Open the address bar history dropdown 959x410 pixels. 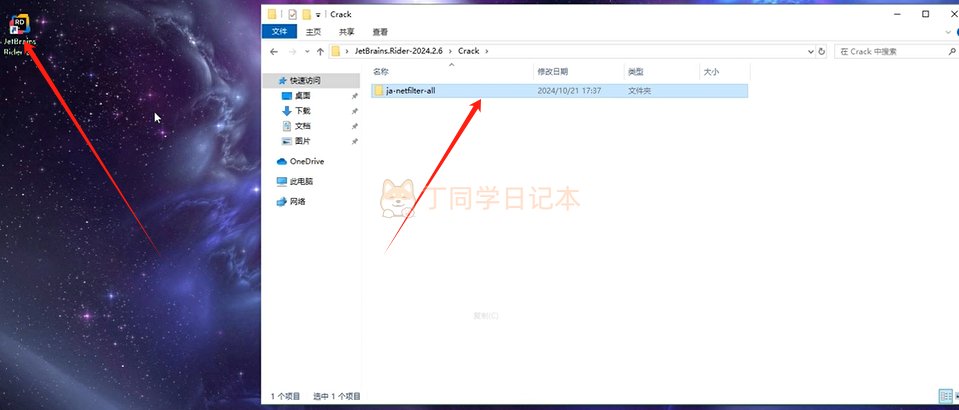pyautogui.click(x=810, y=51)
